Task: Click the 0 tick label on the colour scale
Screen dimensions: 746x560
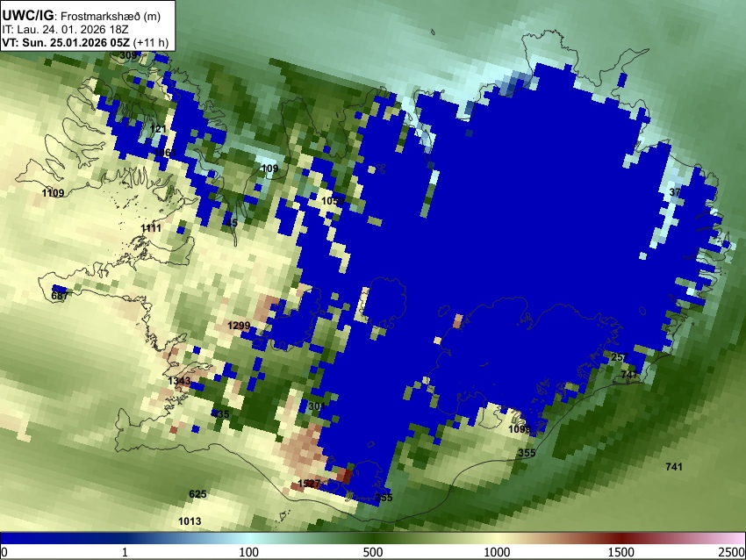Action: [4, 552]
